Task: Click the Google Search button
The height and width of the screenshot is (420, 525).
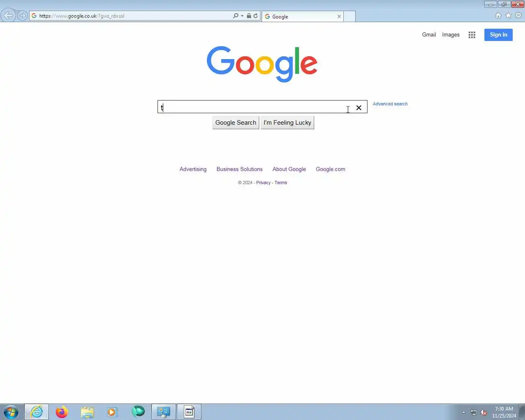Action: 235,123
